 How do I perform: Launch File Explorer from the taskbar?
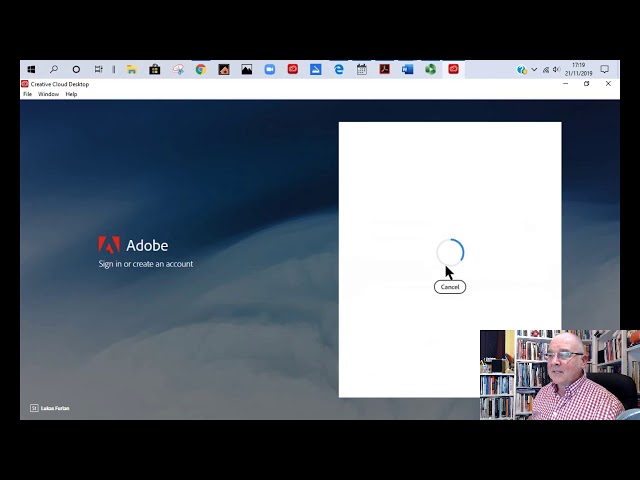[x=131, y=69]
